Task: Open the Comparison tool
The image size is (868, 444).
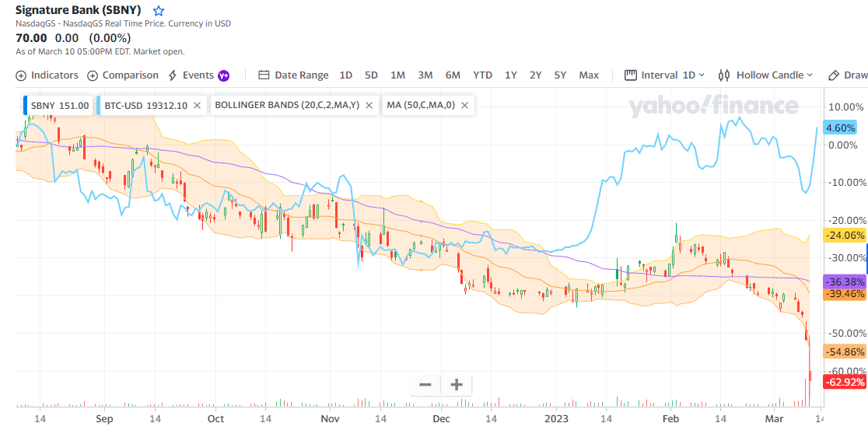Action: [122, 75]
